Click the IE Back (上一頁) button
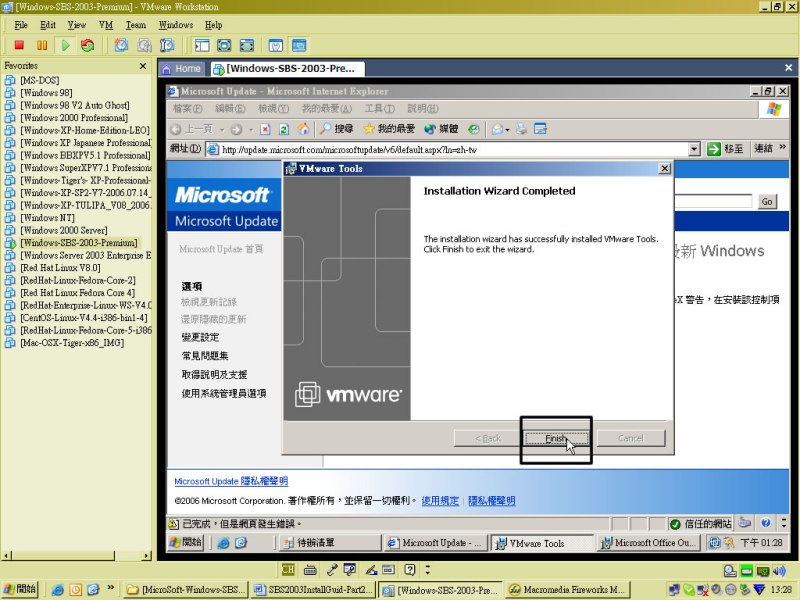The height and width of the screenshot is (600, 800). (192, 129)
